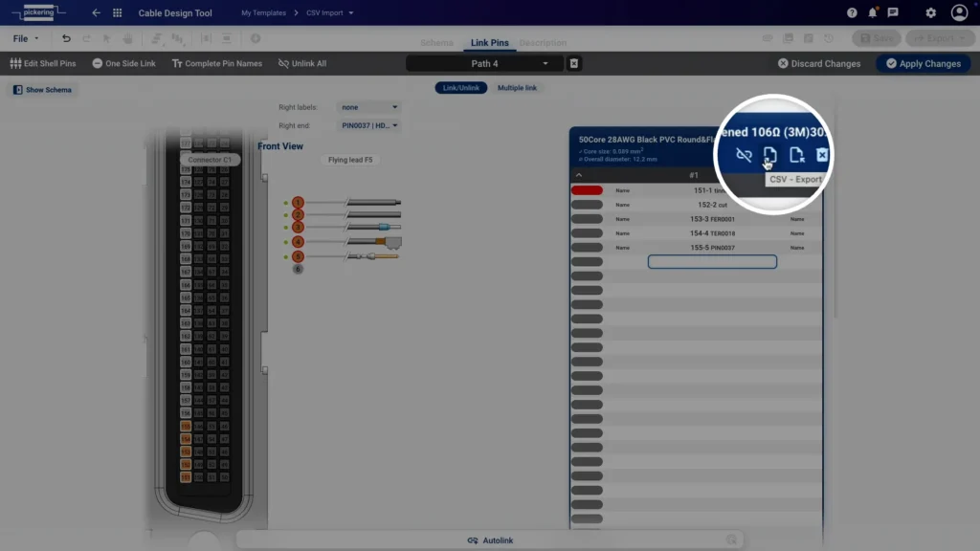Switch to Link/Unlink mode

[460, 87]
